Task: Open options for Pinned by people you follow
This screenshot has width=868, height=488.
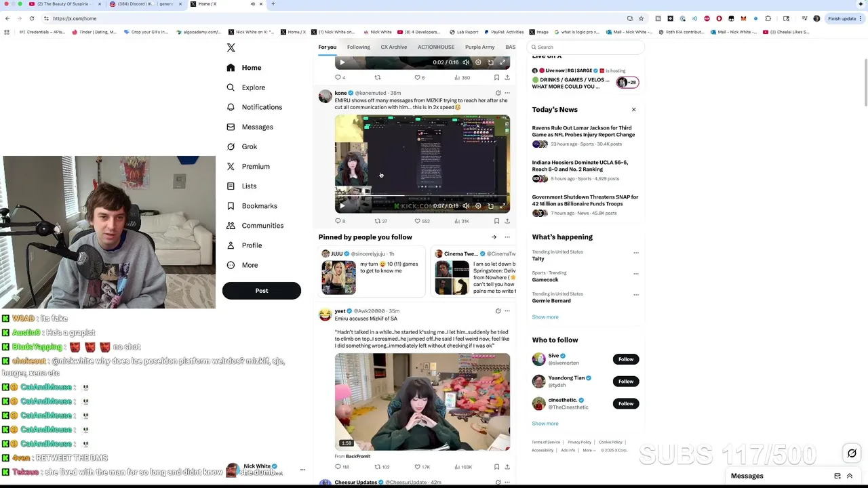Action: (507, 237)
